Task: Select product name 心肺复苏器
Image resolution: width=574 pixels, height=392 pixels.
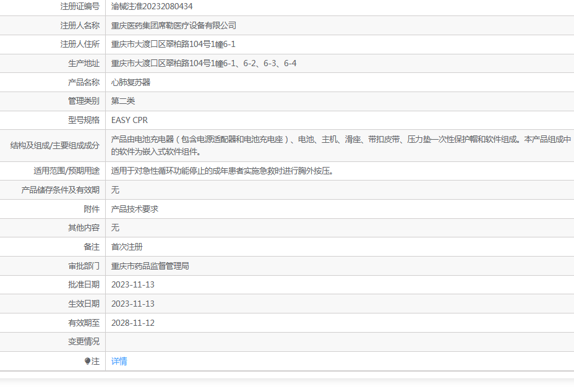Action: pos(131,82)
